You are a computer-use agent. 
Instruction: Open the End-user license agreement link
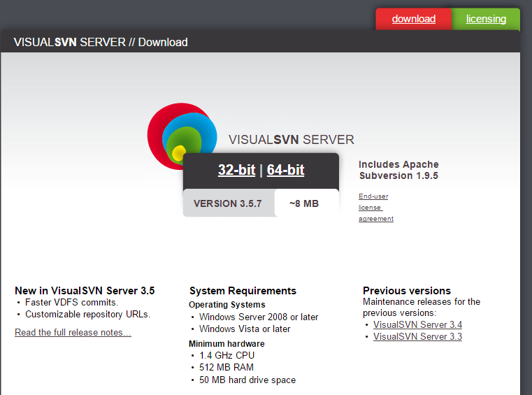[x=376, y=208]
